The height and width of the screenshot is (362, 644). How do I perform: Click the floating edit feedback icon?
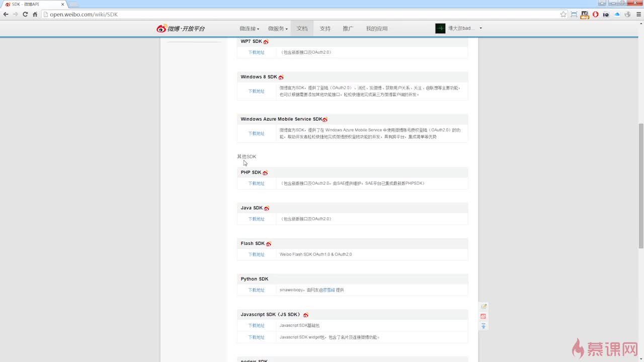pos(484,306)
